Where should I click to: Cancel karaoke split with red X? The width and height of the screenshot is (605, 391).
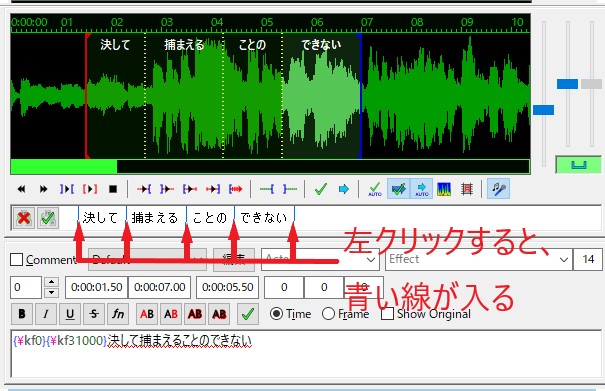coord(24,218)
